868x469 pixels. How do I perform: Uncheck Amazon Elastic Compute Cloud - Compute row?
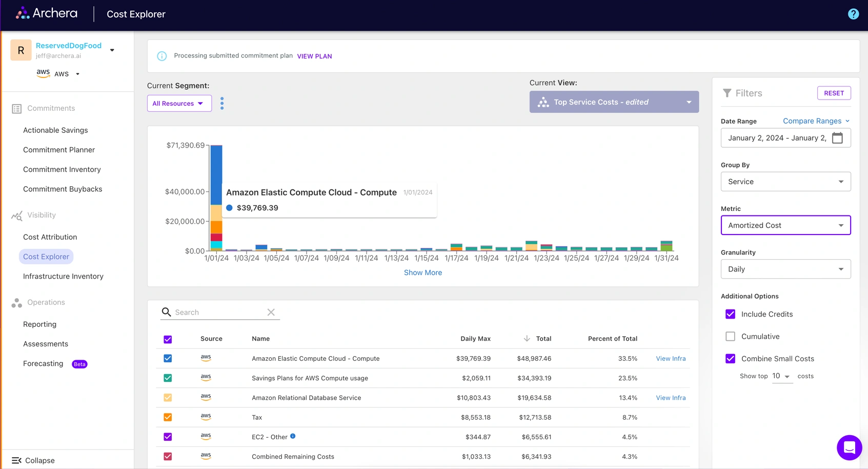click(168, 358)
